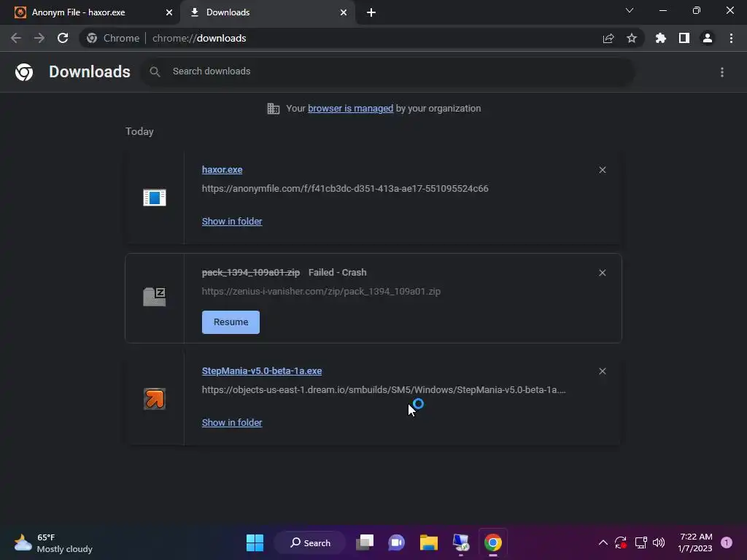Open the taskbar Search box
This screenshot has height=560, width=747.
click(310, 542)
